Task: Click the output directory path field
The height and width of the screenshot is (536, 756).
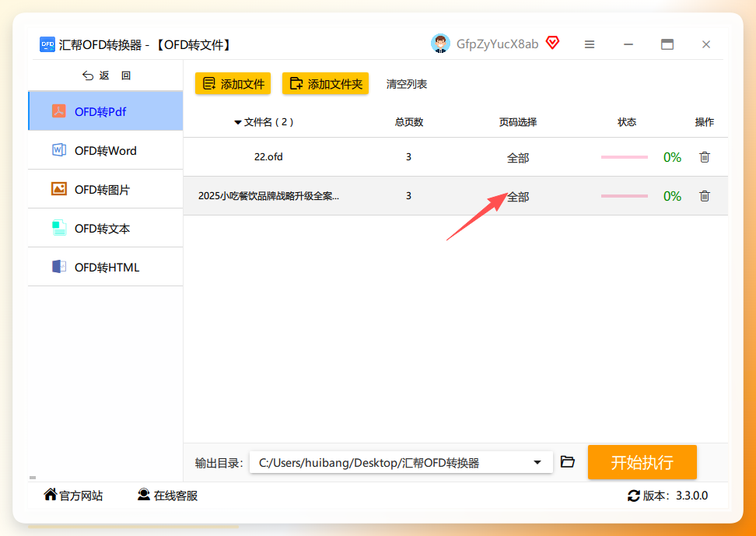Action: [401, 463]
